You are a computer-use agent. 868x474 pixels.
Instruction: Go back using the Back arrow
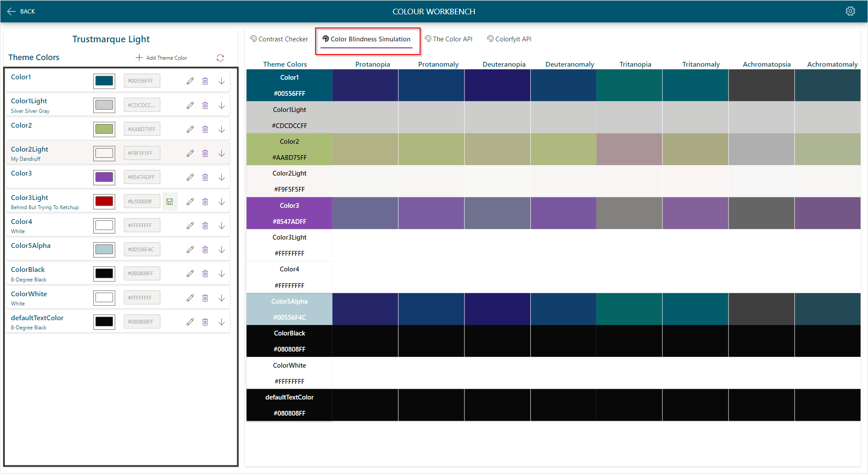pos(21,11)
